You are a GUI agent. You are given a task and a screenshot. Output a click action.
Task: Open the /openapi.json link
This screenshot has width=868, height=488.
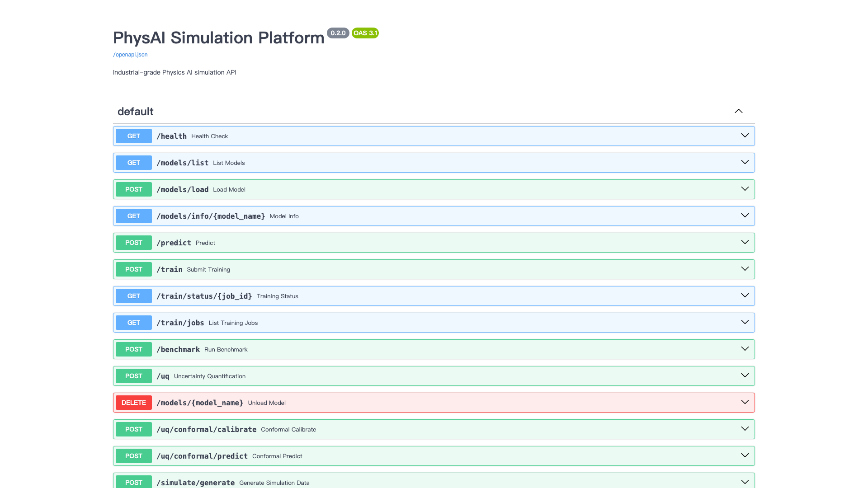tap(130, 55)
